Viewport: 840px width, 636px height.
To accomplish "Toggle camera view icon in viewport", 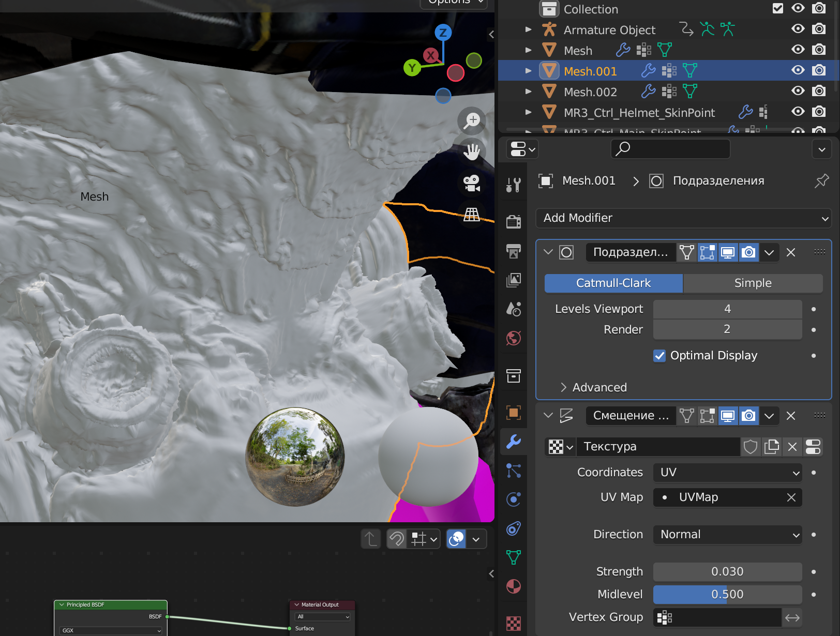I will point(471,183).
